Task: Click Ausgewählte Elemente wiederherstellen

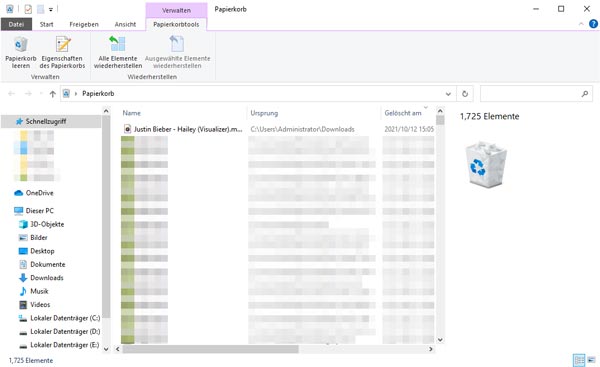Action: pyautogui.click(x=178, y=52)
